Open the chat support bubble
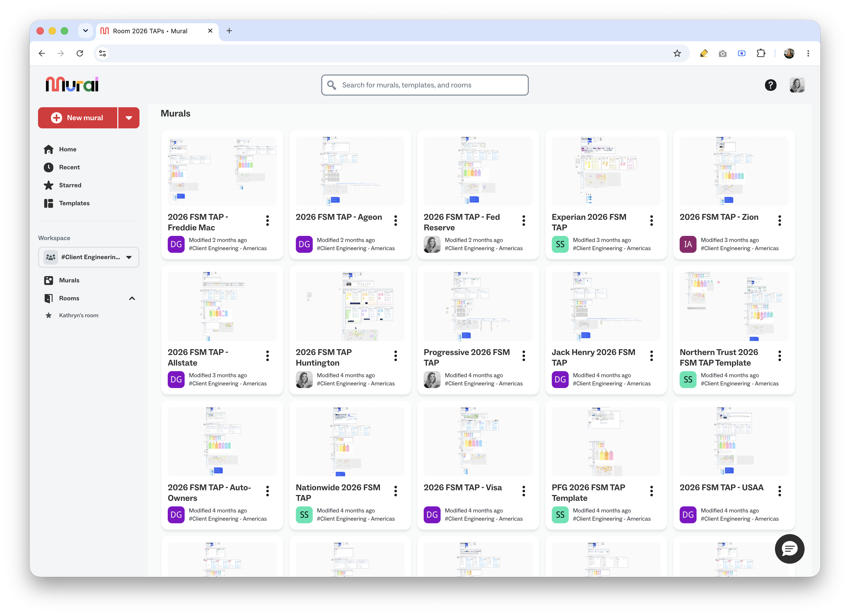Screen dimensions: 850x616 coord(789,549)
